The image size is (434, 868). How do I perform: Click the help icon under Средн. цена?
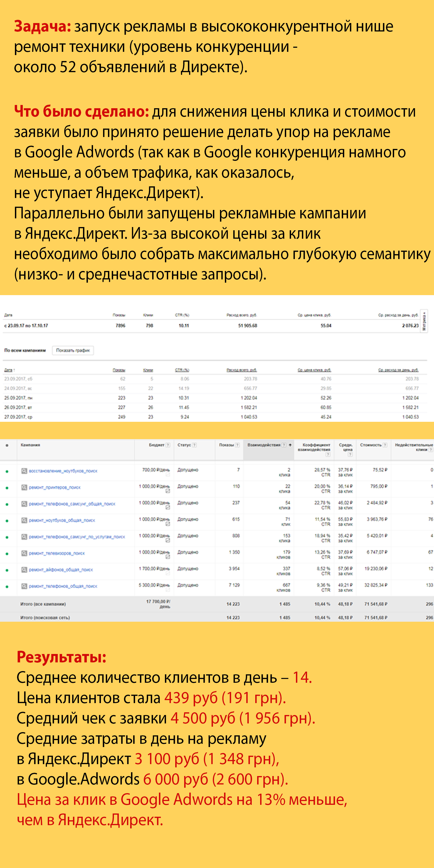coord(350,455)
